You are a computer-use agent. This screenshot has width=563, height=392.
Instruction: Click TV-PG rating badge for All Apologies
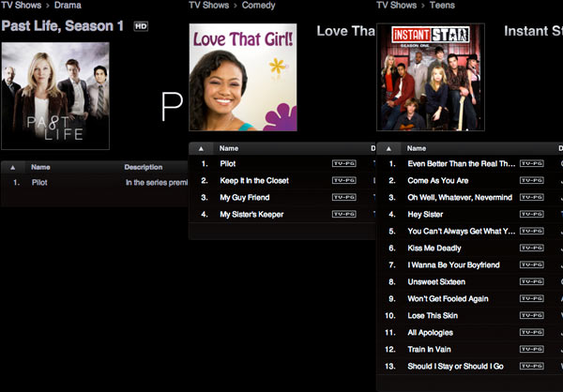point(531,332)
